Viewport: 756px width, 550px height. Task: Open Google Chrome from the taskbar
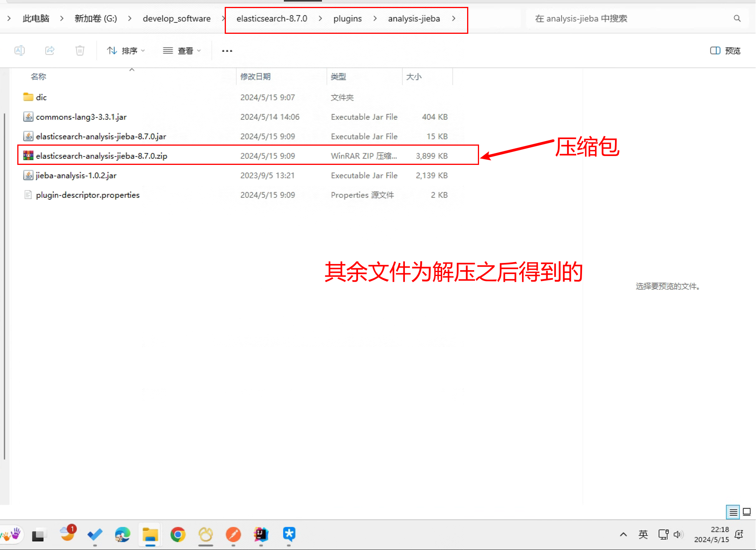(x=178, y=534)
